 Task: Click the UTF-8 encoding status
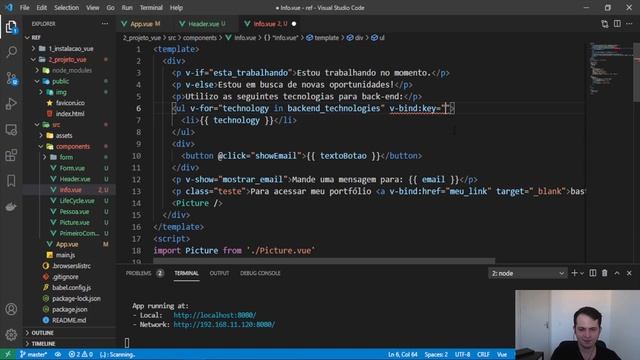tap(462, 354)
